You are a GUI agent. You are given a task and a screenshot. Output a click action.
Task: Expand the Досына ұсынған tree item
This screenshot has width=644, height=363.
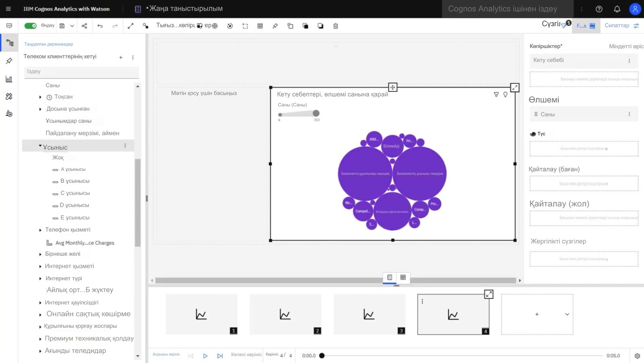pos(40,109)
